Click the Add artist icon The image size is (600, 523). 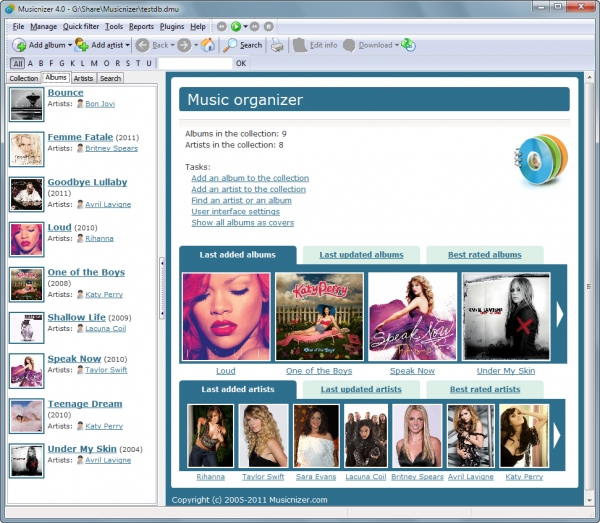tap(82, 45)
